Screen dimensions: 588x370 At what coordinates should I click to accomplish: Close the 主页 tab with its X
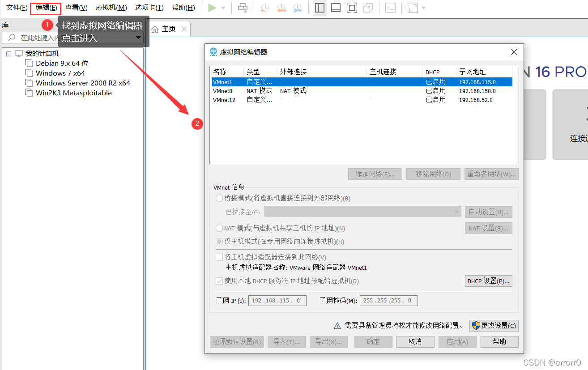[184, 29]
